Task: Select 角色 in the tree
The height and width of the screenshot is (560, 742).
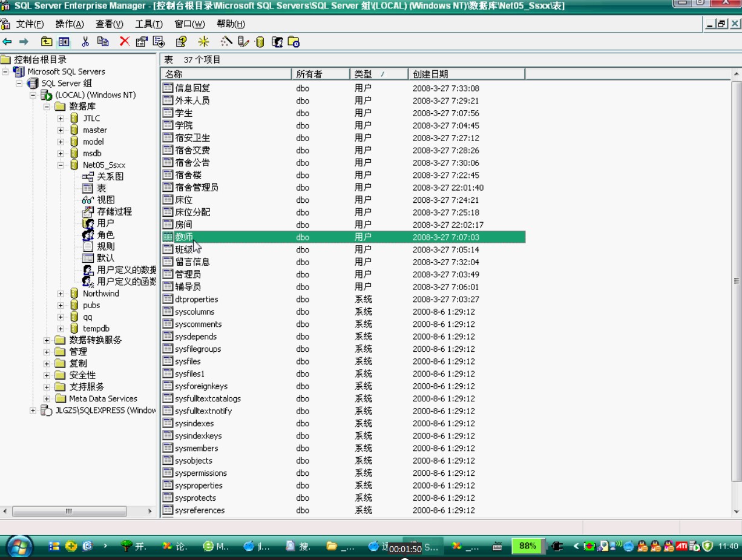Action: pos(106,235)
